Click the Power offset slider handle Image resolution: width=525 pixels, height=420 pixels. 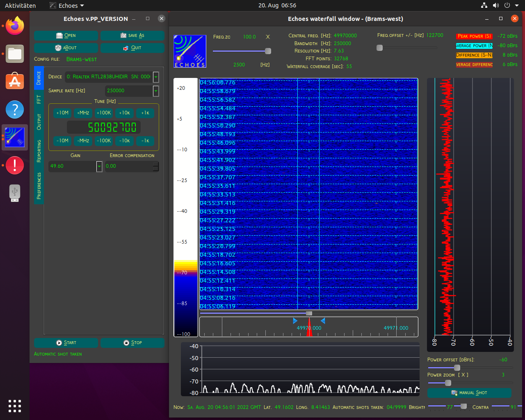coord(457,368)
